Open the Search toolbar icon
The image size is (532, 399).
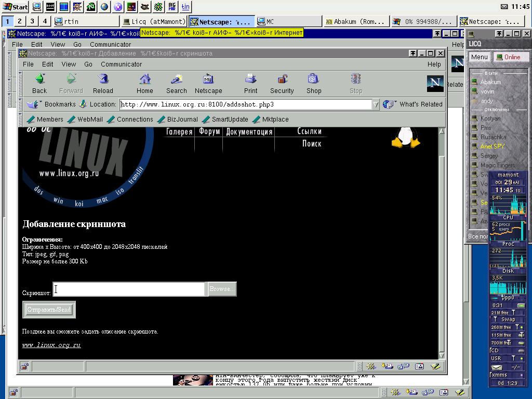pyautogui.click(x=177, y=84)
